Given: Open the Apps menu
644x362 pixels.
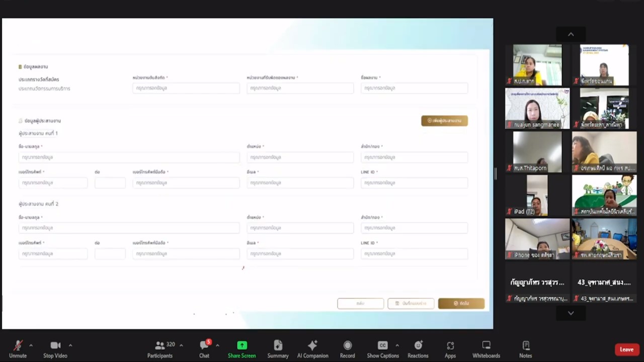Looking at the screenshot, I should pyautogui.click(x=450, y=345).
